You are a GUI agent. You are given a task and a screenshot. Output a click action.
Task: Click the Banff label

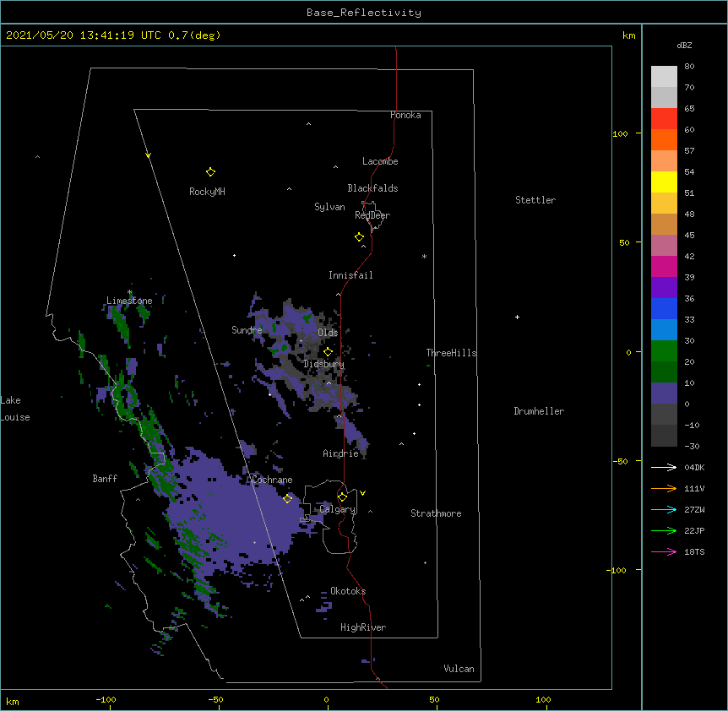point(105,479)
